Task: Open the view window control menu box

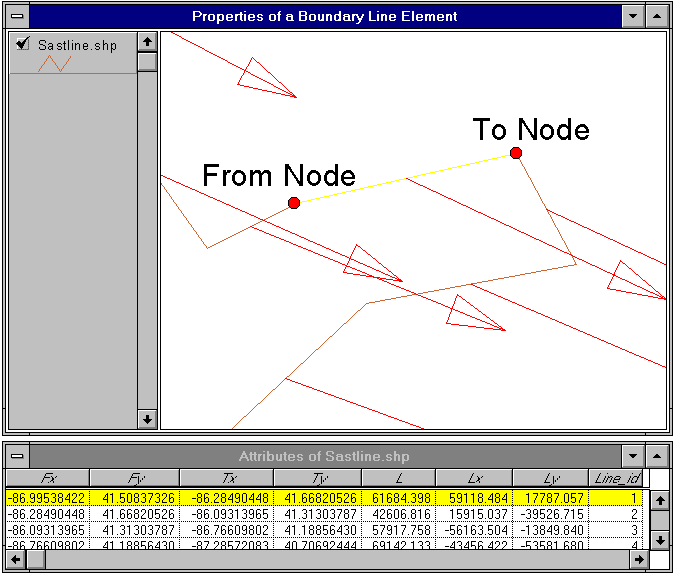Action: [17, 16]
